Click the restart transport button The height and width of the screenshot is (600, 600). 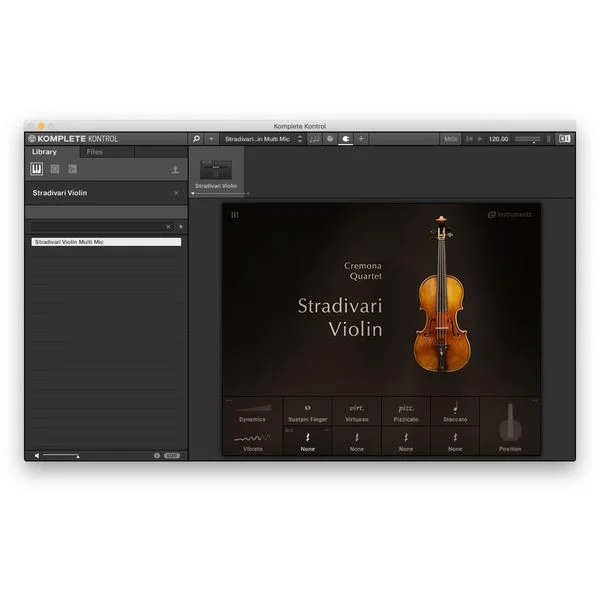469,139
